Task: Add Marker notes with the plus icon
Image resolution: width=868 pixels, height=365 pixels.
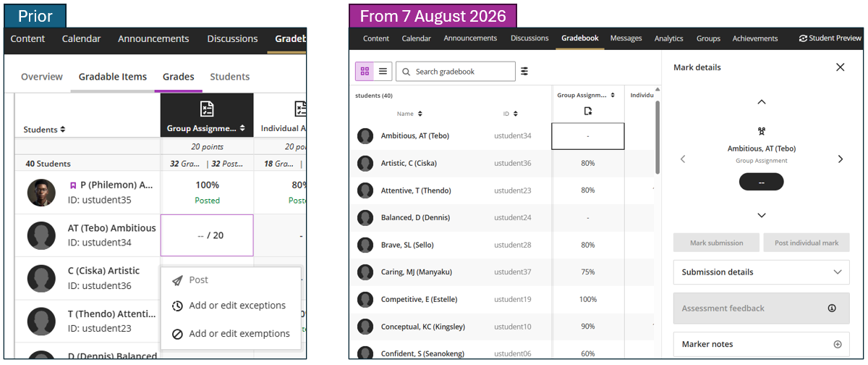Action: [x=838, y=344]
